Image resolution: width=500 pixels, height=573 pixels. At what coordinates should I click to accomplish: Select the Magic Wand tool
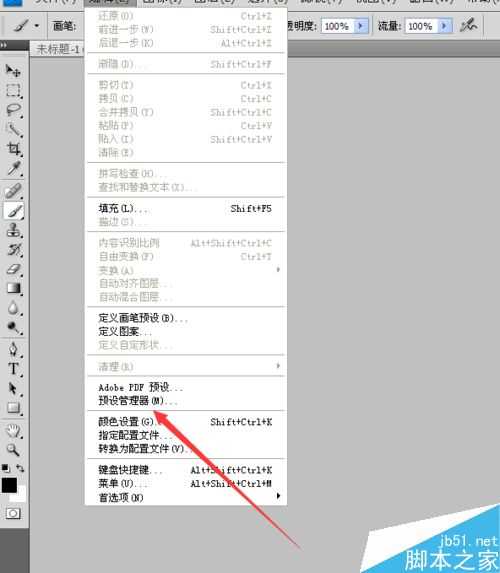13,129
